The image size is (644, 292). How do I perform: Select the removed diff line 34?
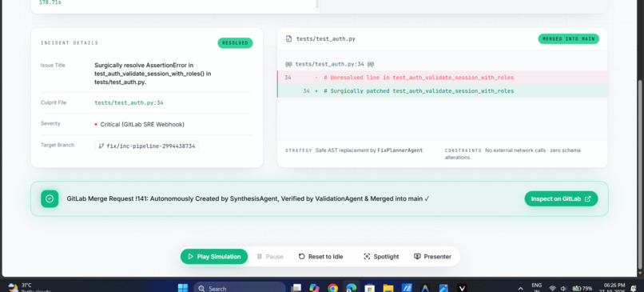coord(442,78)
